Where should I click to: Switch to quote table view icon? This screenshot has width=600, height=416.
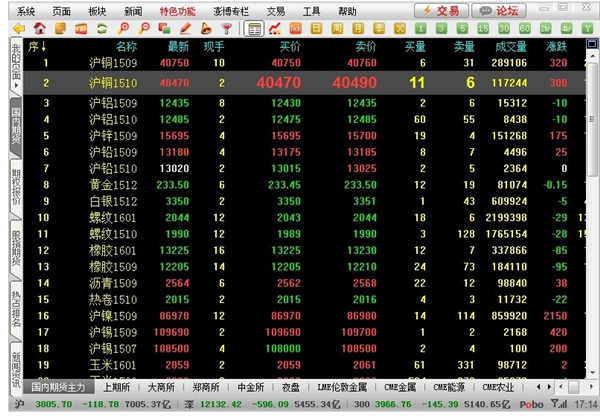[x=254, y=29]
